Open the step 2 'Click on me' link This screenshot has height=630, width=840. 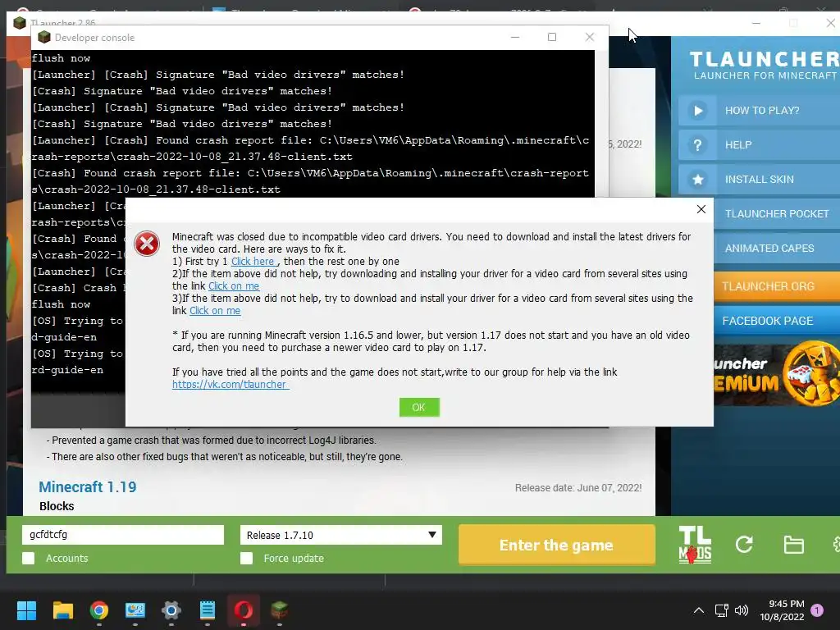234,286
